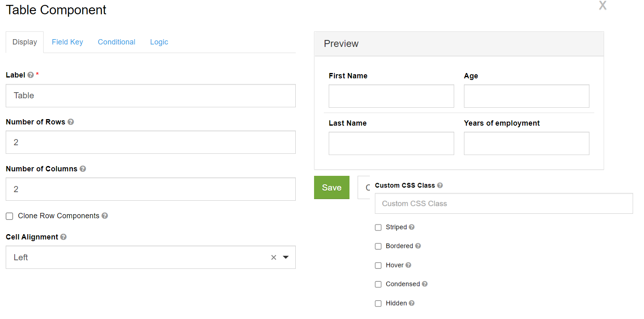The image size is (644, 319).
Task: Click the Years of employment preview input
Action: [x=527, y=144]
